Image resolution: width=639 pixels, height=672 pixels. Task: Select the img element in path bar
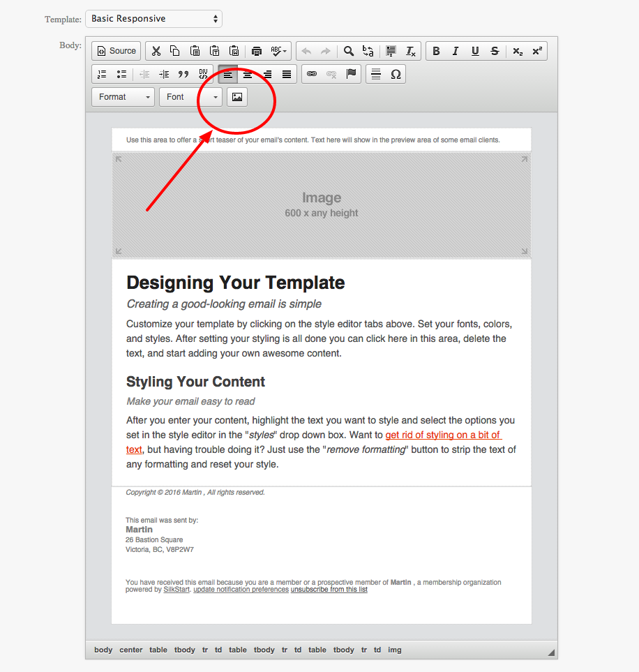click(395, 650)
